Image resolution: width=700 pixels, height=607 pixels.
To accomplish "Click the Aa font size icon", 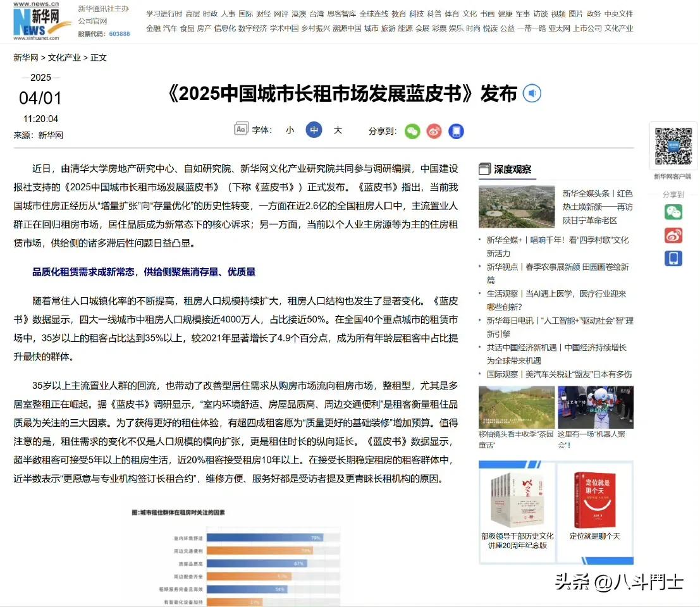I will click(241, 130).
